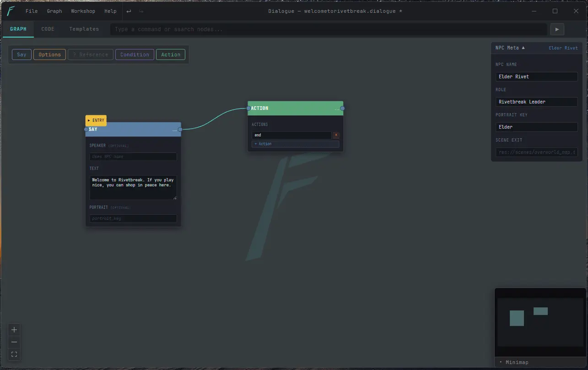Image resolution: width=588 pixels, height=370 pixels.
Task: Click the F app logo in title bar
Action: [11, 11]
